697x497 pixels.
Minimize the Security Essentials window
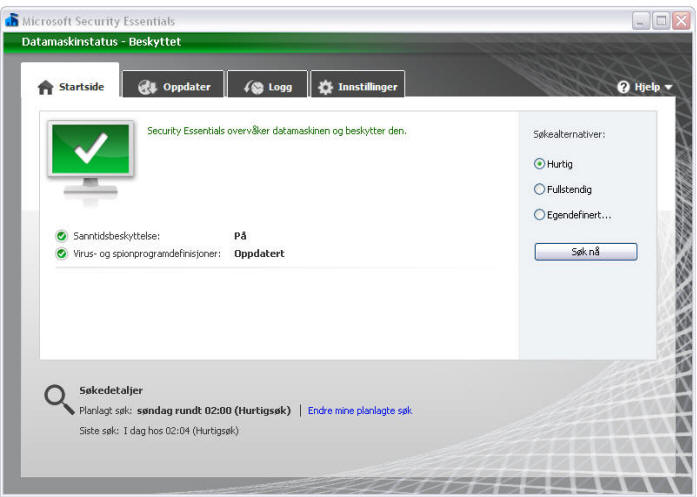click(x=641, y=21)
